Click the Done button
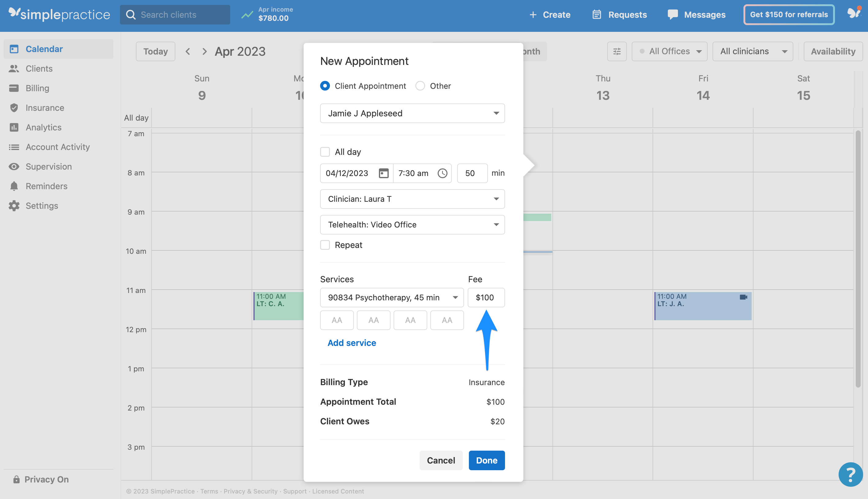 tap(486, 460)
